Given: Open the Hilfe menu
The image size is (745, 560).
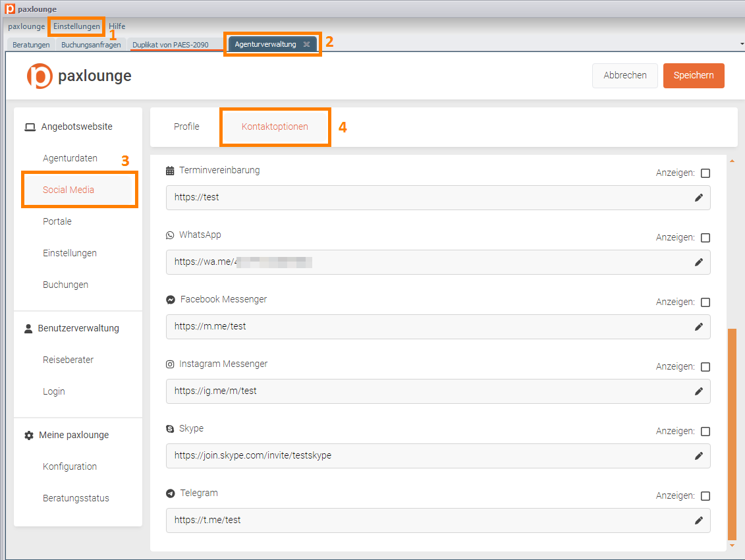Looking at the screenshot, I should click(x=117, y=26).
